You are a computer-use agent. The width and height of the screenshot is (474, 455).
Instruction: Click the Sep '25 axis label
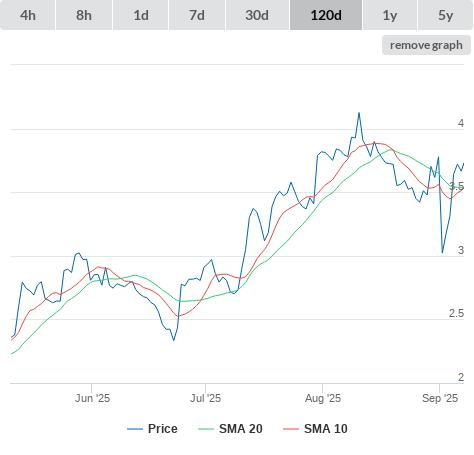tap(440, 398)
